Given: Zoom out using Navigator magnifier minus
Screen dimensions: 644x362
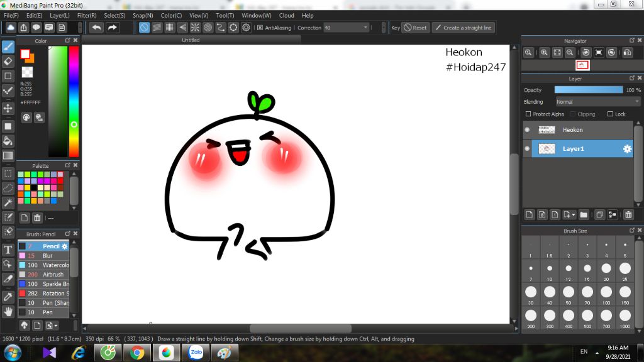Looking at the screenshot, I should pos(570,53).
